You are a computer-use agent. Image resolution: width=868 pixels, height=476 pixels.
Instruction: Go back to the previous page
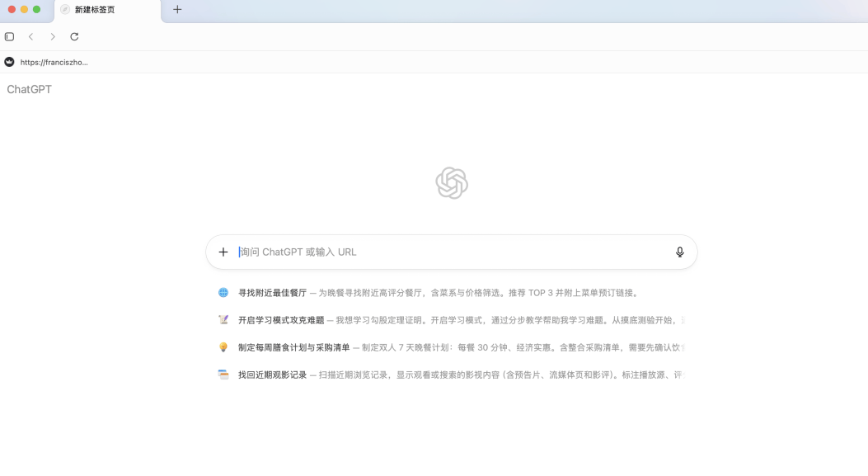(x=31, y=37)
